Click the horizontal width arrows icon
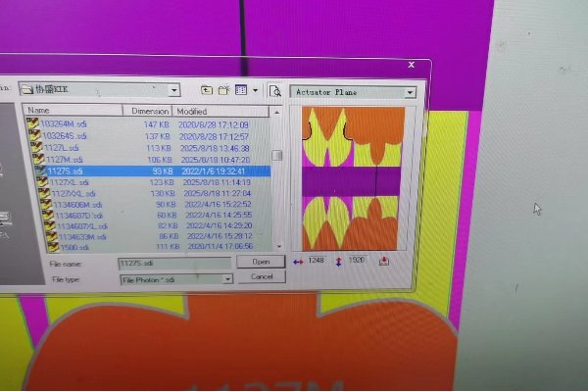Image resolution: width=588 pixels, height=392 pixels. point(298,263)
